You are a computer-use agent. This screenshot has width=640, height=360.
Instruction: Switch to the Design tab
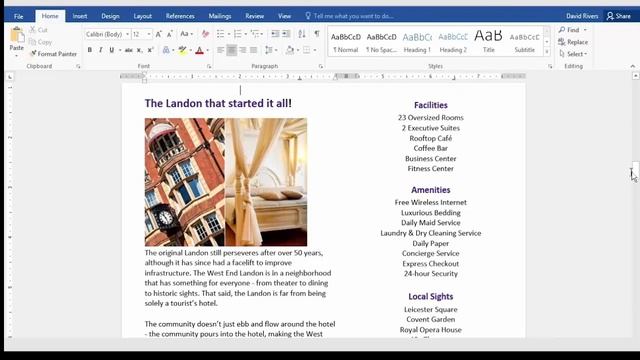pyautogui.click(x=110, y=16)
